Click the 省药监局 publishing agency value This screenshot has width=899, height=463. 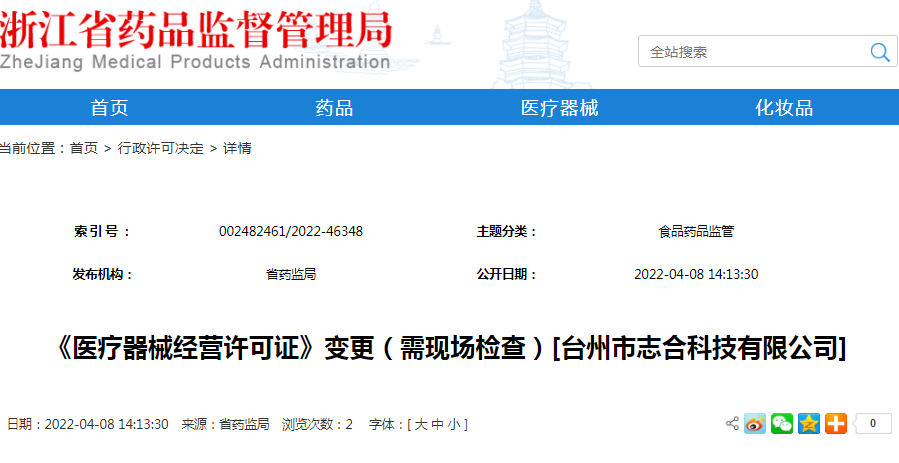(291, 274)
